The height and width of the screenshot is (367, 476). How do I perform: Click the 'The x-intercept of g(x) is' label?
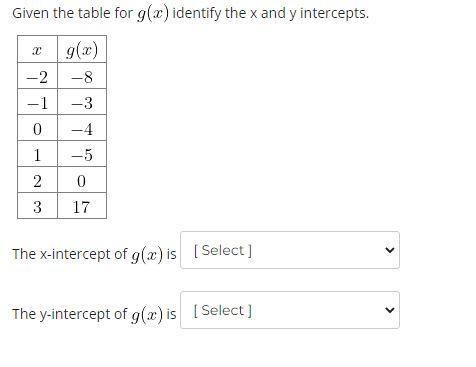[94, 254]
